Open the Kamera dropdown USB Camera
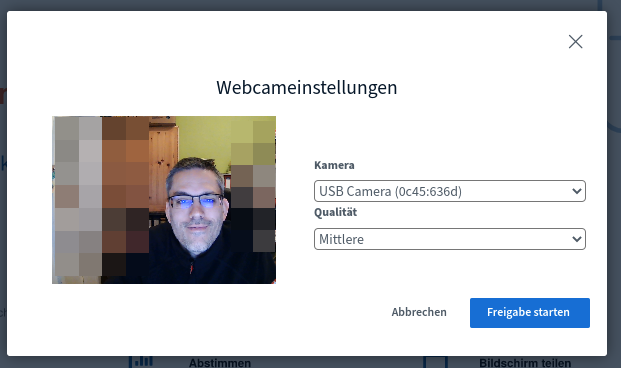 coord(450,191)
